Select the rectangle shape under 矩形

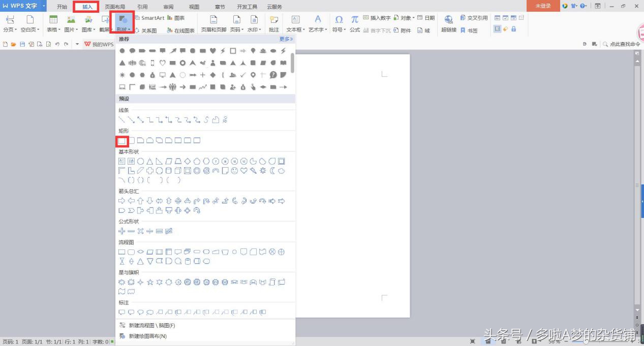point(122,141)
